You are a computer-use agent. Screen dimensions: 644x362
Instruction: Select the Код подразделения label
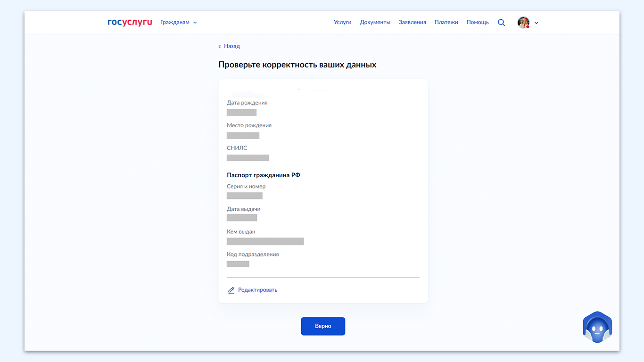click(253, 254)
